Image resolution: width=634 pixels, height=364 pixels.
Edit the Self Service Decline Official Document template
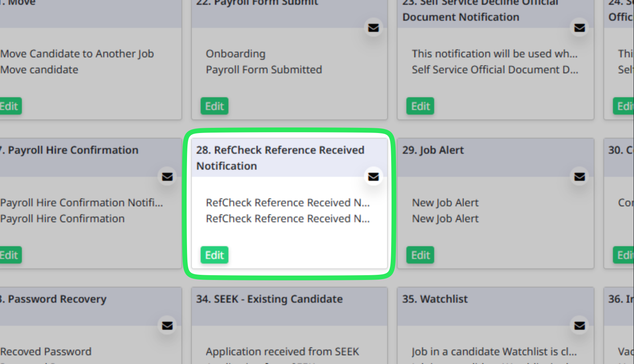tap(420, 106)
